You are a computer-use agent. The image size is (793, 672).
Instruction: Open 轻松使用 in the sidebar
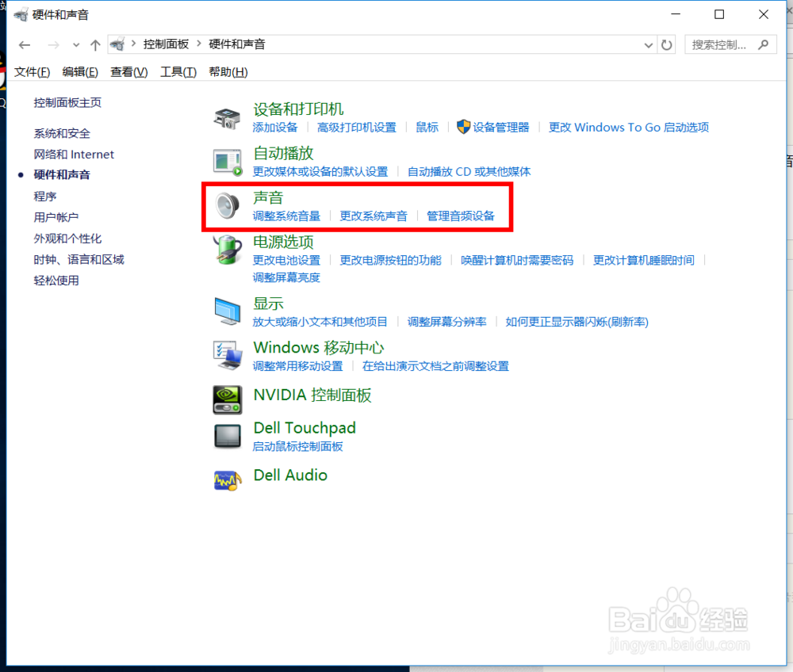pyautogui.click(x=56, y=281)
